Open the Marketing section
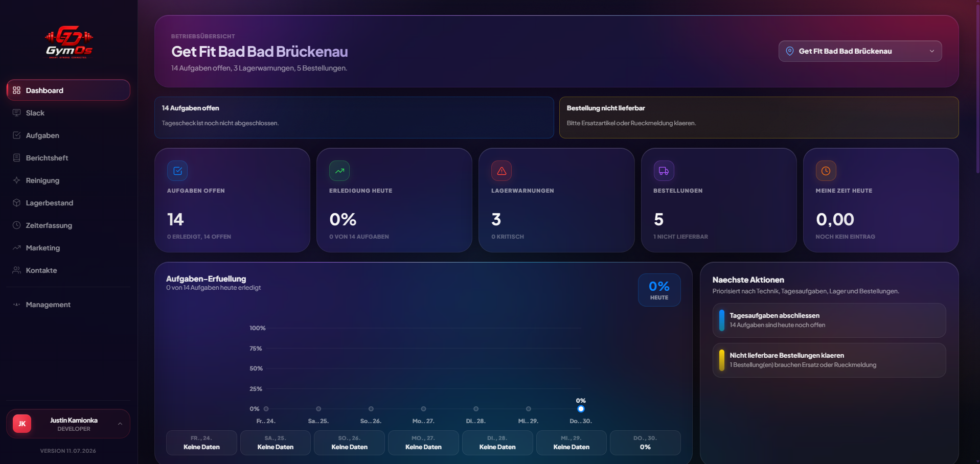The image size is (980, 464). [68, 248]
